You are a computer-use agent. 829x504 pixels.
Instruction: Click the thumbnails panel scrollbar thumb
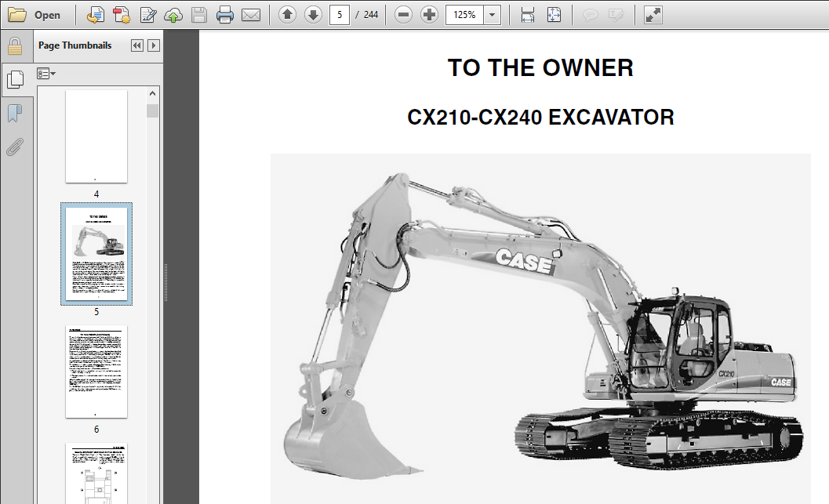point(152,111)
